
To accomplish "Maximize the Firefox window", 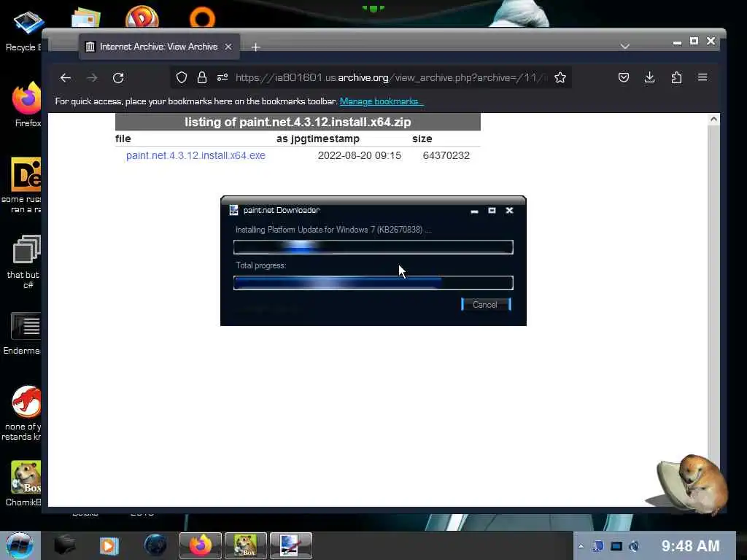I will tap(694, 42).
